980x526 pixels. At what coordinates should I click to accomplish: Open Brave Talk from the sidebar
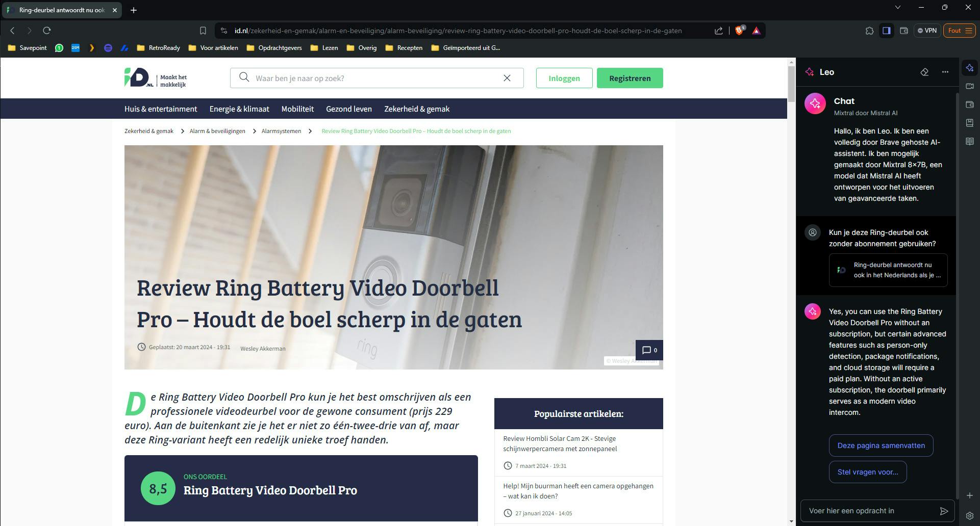click(970, 86)
